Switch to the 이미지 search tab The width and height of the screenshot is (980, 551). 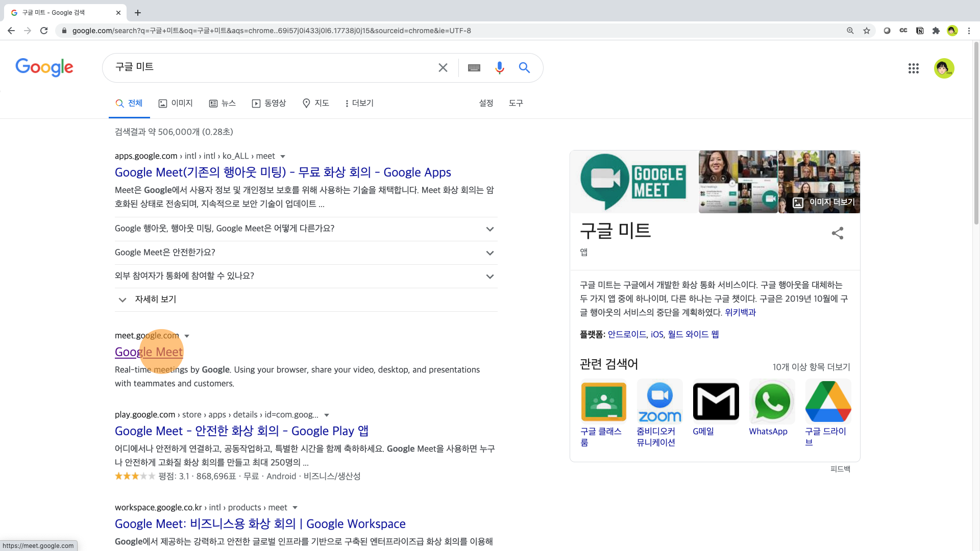pos(176,103)
